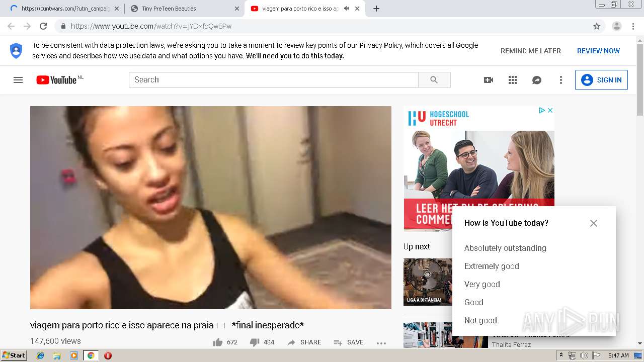This screenshot has height=362, width=644.
Task: Show hidden system tray icons
Action: [561, 355]
